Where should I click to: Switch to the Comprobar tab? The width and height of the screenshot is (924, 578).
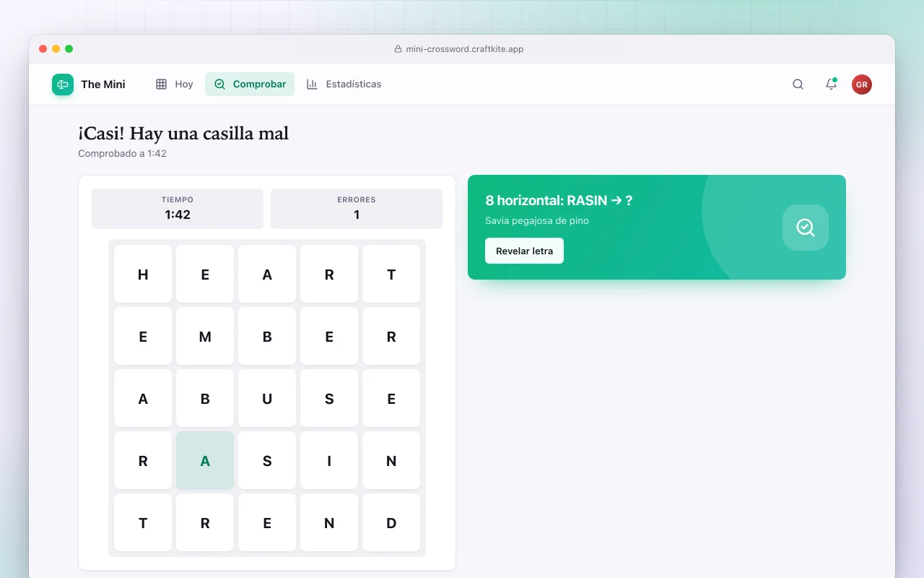tap(250, 85)
